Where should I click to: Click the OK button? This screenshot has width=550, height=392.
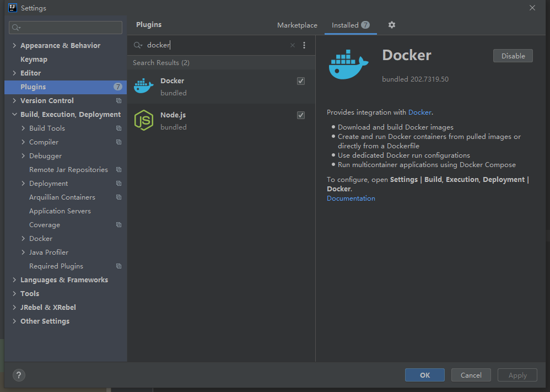[425, 375]
